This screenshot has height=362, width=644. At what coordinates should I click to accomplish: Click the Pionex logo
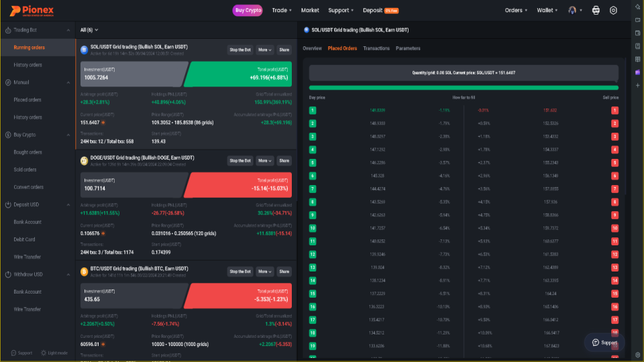[x=32, y=11]
